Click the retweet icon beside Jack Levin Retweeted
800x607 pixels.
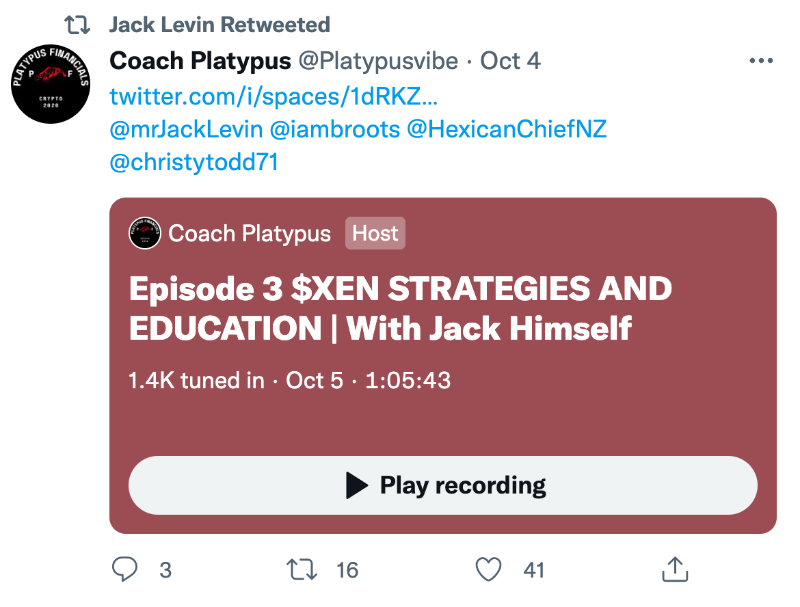click(x=77, y=24)
